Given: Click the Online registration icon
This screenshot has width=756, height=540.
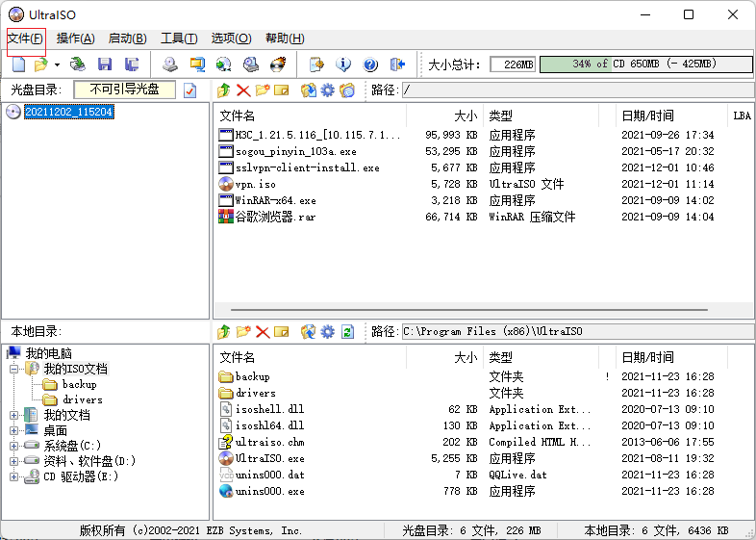Looking at the screenshot, I should [x=316, y=64].
